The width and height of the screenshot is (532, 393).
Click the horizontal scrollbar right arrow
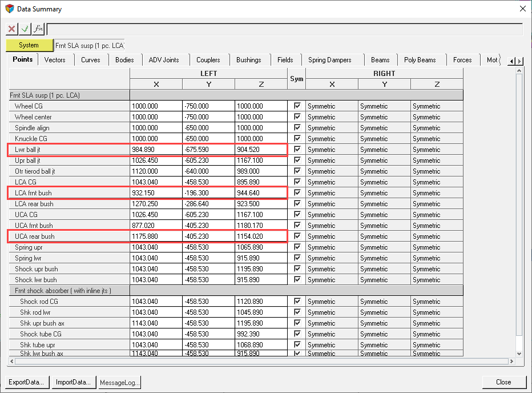pos(511,362)
